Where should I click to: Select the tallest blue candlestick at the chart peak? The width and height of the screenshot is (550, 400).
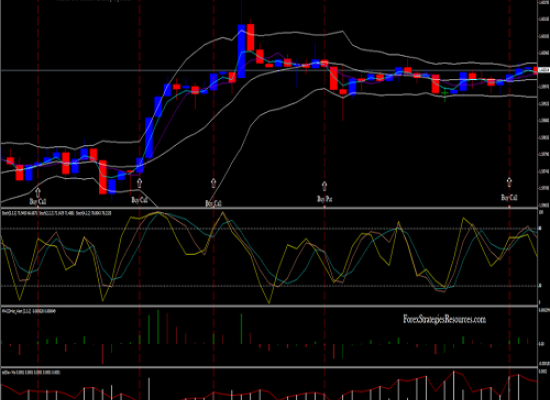tap(241, 51)
